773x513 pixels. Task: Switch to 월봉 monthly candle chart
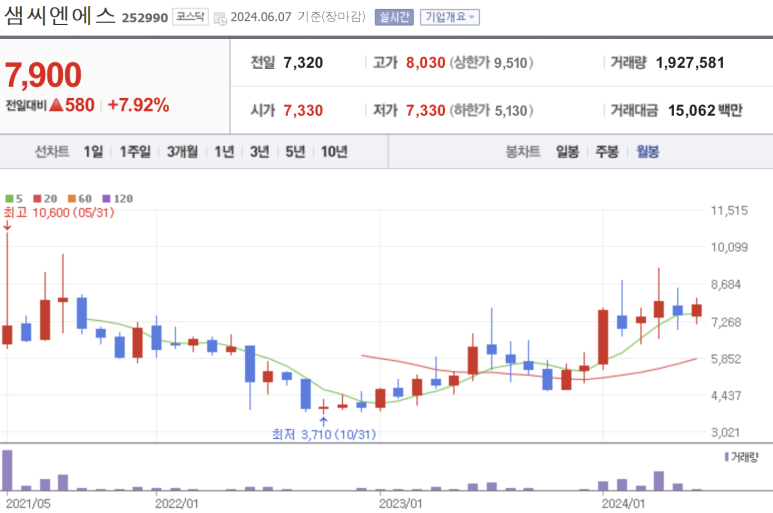tap(647, 151)
